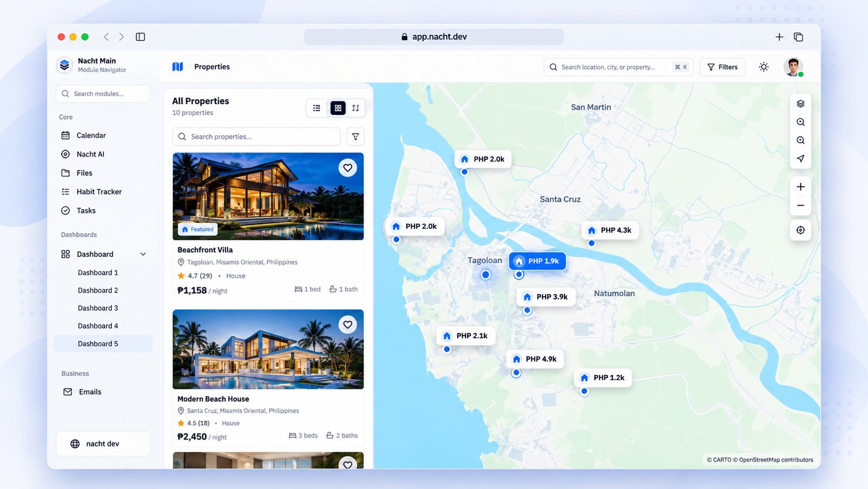Collapse the Dashboard group chevron

tap(143, 254)
